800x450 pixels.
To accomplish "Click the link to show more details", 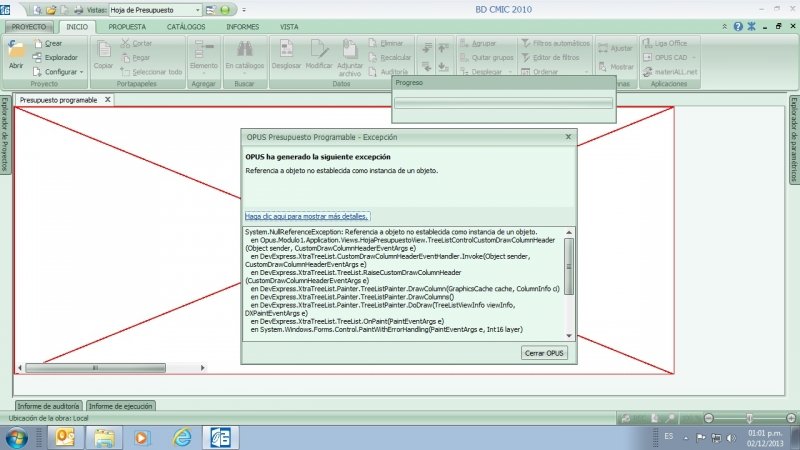I will pos(307,216).
